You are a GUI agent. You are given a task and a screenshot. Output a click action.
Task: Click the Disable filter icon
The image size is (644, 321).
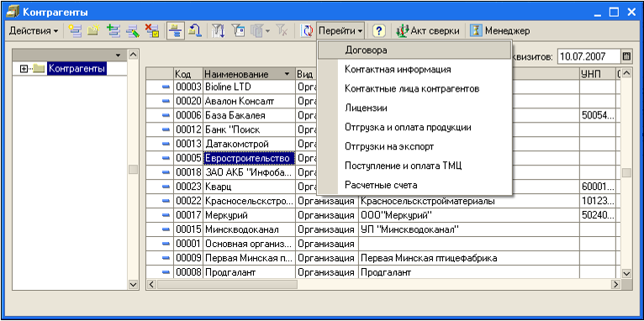point(282,31)
